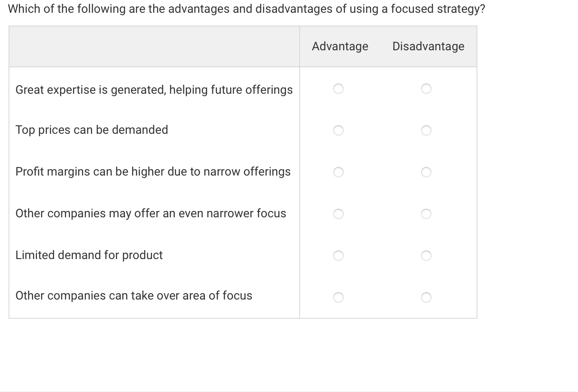This screenshot has height=392, width=578.
Task: Mark companies taking over focus as Disadvantage
Action: pyautogui.click(x=426, y=297)
